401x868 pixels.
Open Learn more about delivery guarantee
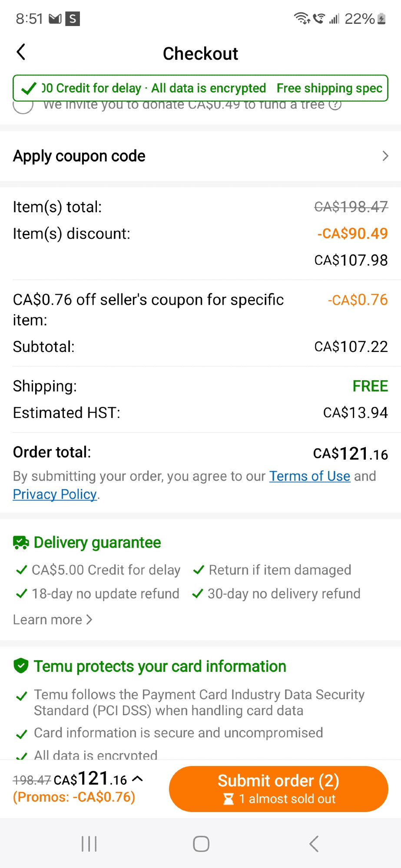pos(53,620)
